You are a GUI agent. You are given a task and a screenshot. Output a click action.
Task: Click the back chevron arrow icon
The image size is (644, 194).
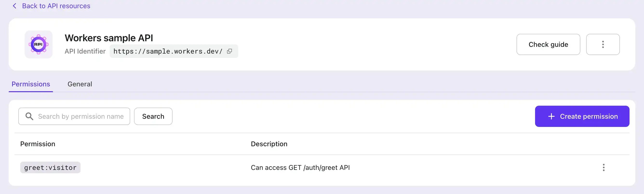pyautogui.click(x=14, y=6)
